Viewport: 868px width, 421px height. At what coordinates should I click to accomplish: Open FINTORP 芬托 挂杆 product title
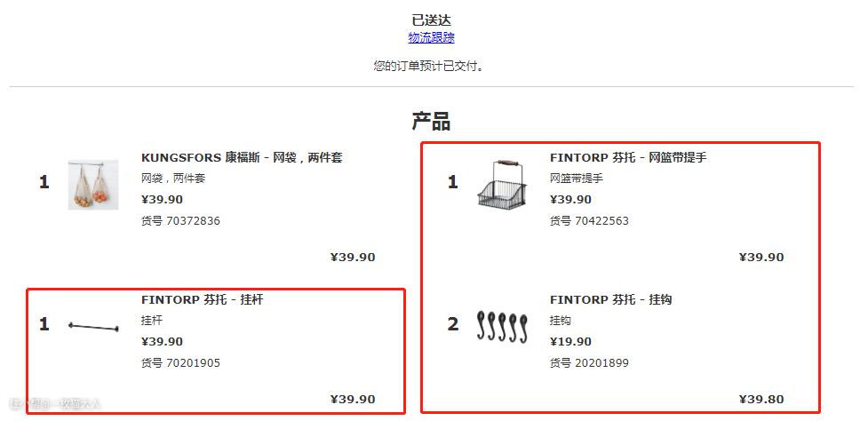[203, 299]
